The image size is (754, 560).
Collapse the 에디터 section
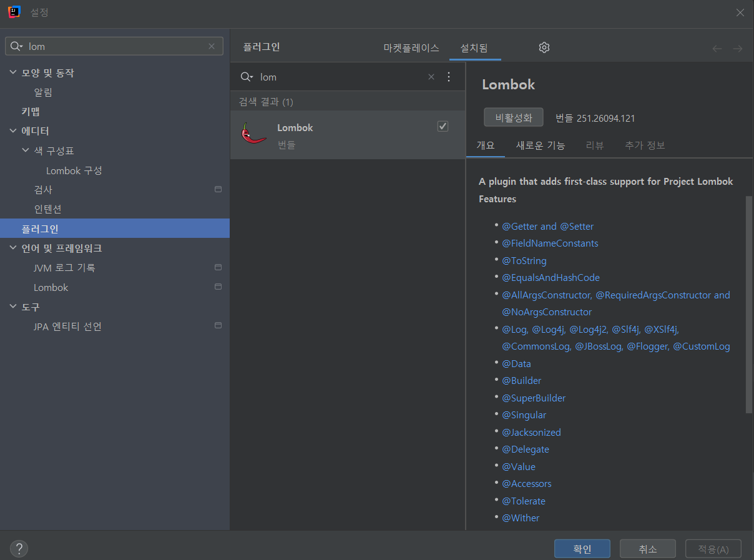pos(13,131)
